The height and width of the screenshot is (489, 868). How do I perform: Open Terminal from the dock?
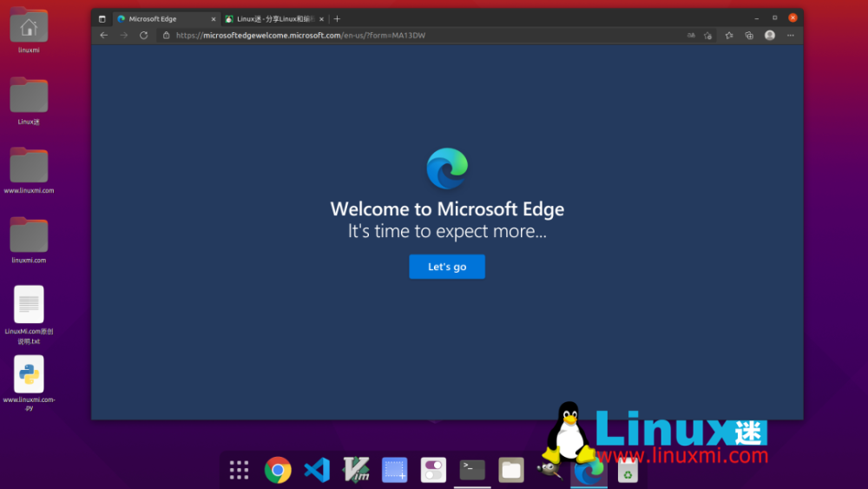(x=472, y=470)
